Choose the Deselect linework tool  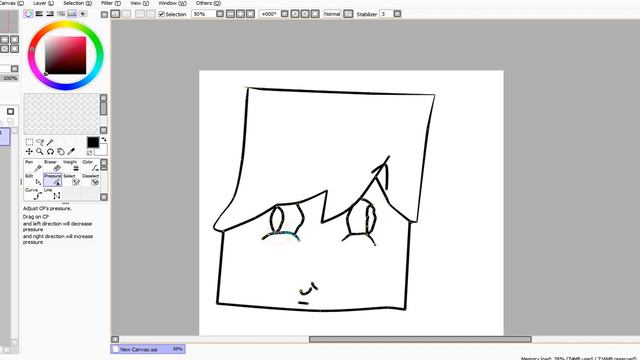pyautogui.click(x=90, y=180)
